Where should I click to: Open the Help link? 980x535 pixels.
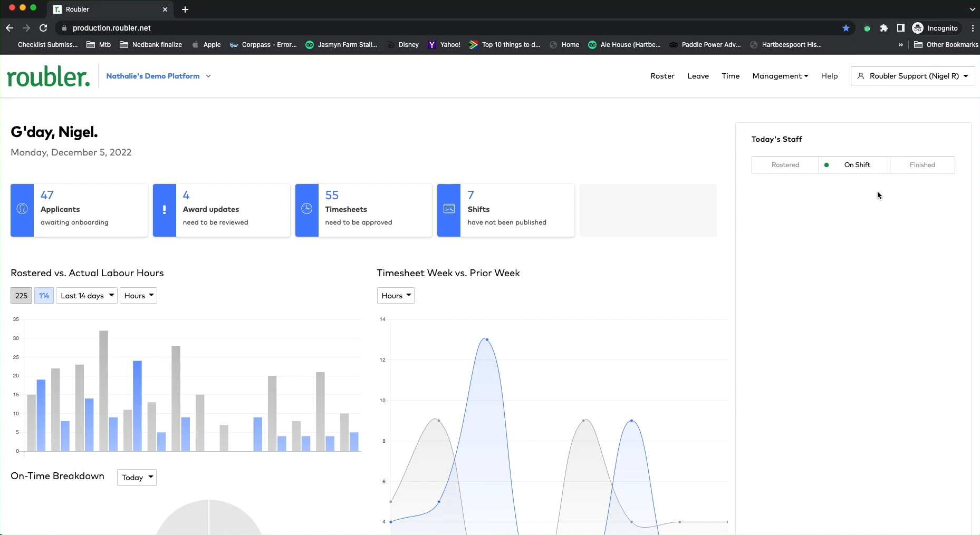[x=829, y=76]
